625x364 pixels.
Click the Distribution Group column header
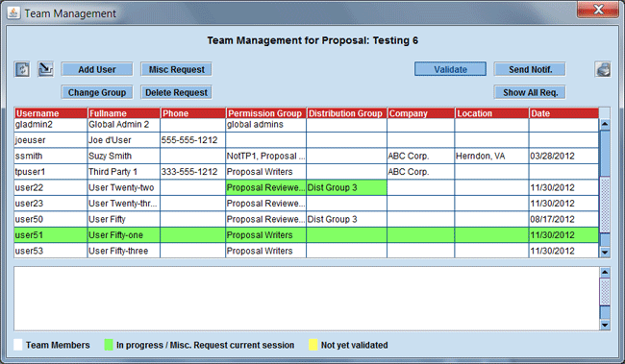coord(347,113)
